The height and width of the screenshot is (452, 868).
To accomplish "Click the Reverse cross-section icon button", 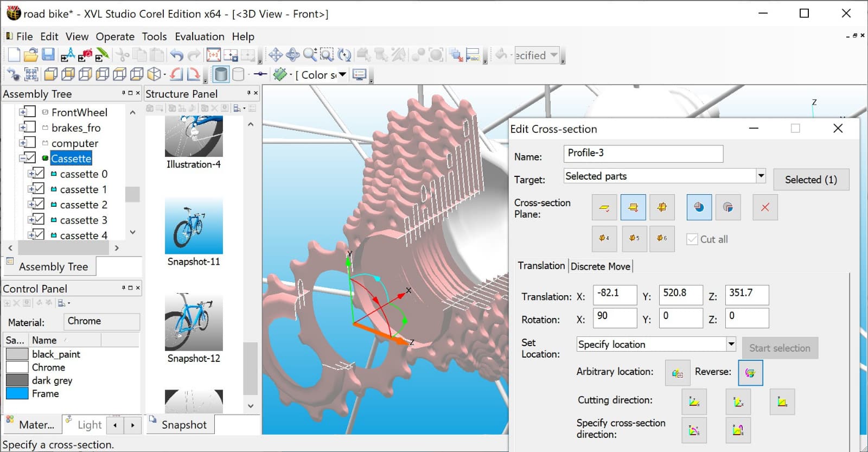I will tap(750, 373).
